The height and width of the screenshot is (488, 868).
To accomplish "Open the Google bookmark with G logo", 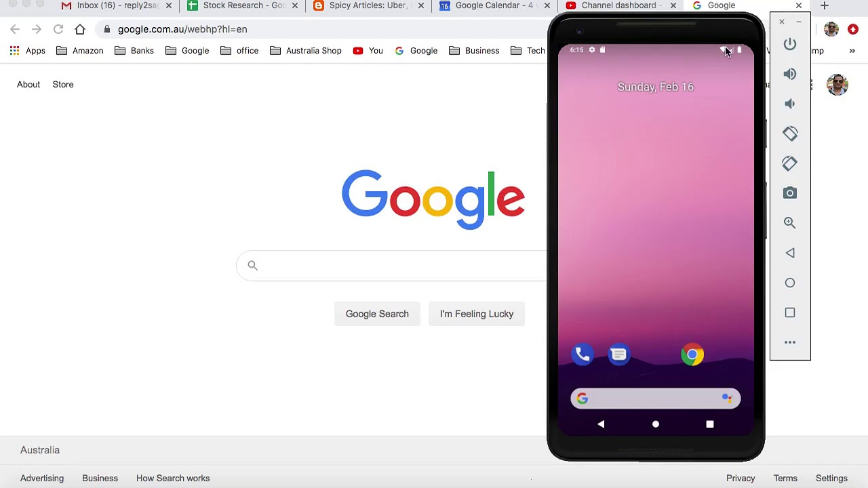I will coord(416,51).
